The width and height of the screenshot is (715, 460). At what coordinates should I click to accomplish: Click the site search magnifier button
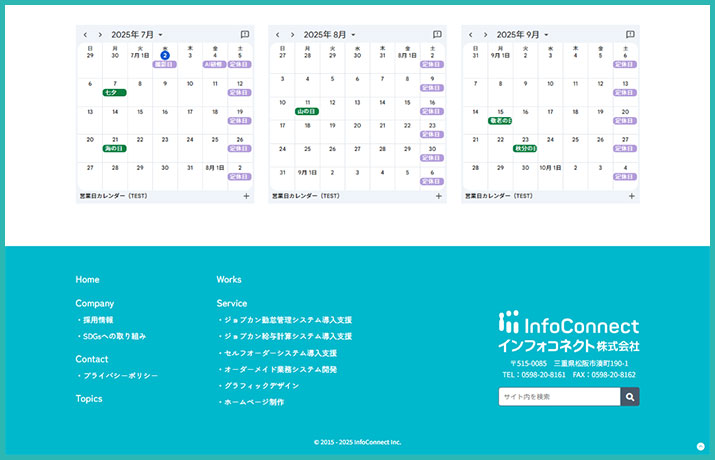click(x=629, y=397)
